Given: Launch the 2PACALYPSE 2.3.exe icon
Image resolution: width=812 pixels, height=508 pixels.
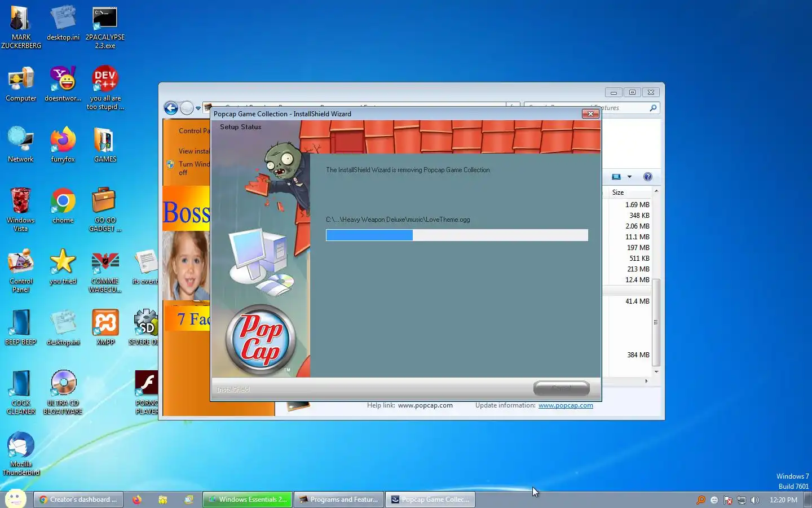Looking at the screenshot, I should (x=105, y=27).
